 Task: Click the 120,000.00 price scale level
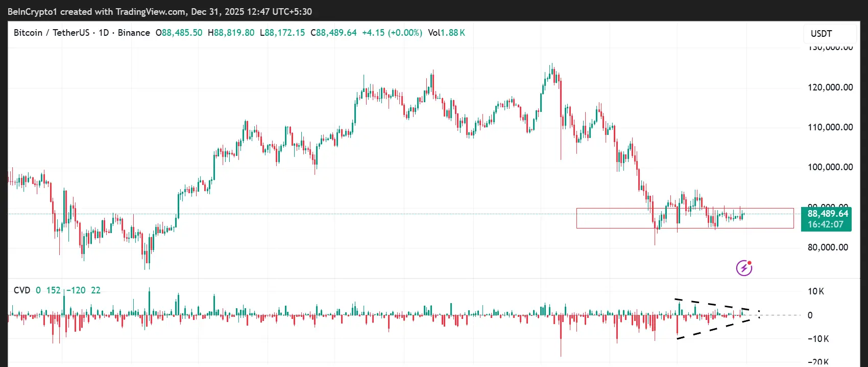click(x=831, y=87)
